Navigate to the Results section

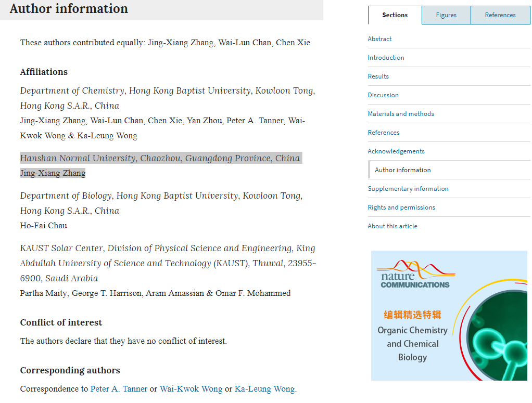378,76
